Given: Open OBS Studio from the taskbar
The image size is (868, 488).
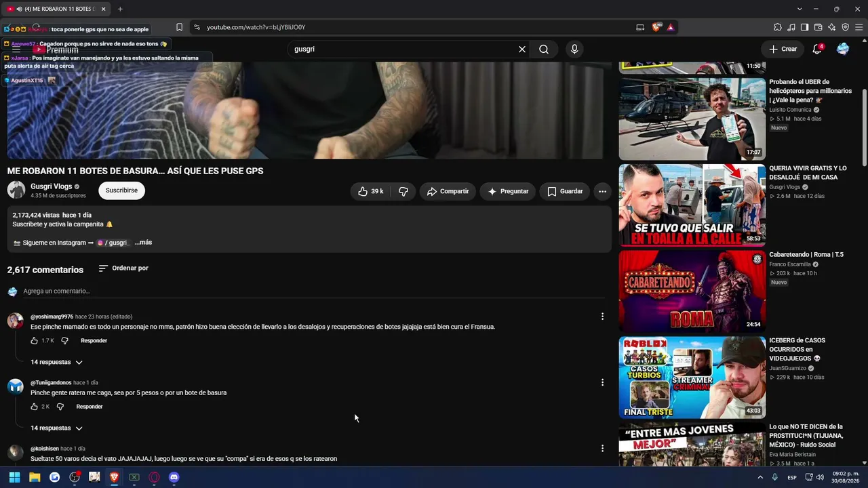Looking at the screenshot, I should 75,477.
